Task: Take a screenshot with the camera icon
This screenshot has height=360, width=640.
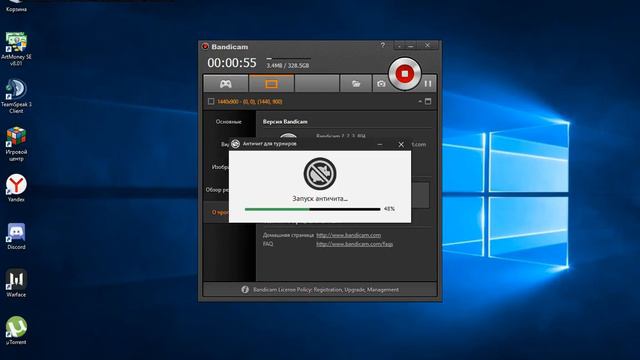Action: 381,84
